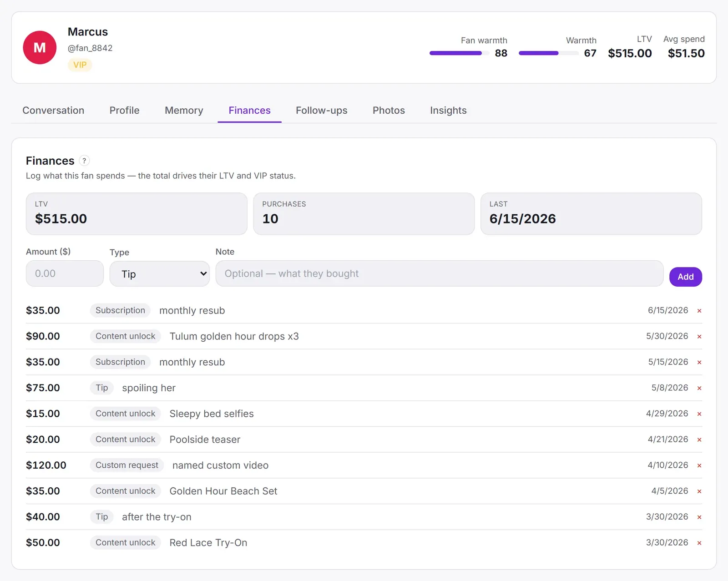Click the Marcus name heading
The image size is (728, 581).
pyautogui.click(x=88, y=32)
